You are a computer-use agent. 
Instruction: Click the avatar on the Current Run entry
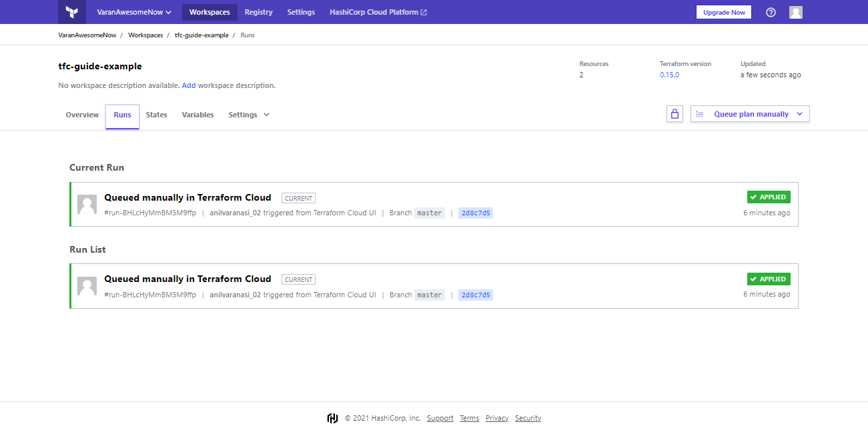87,204
